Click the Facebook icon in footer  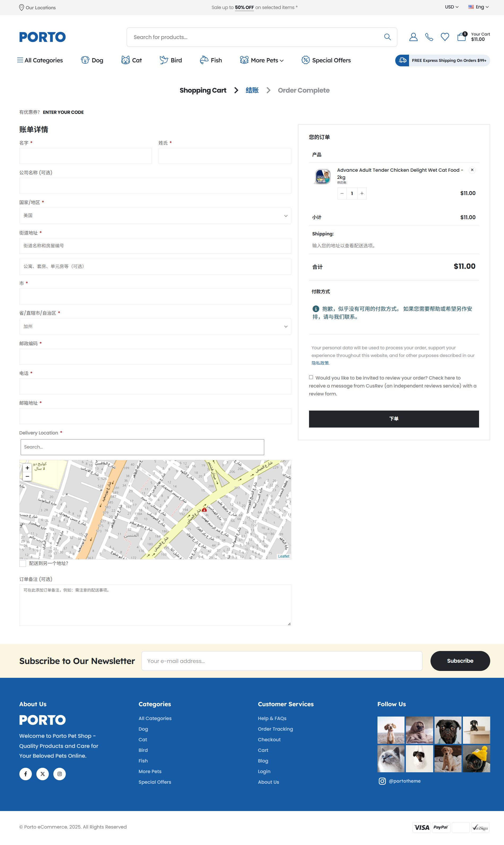(25, 774)
